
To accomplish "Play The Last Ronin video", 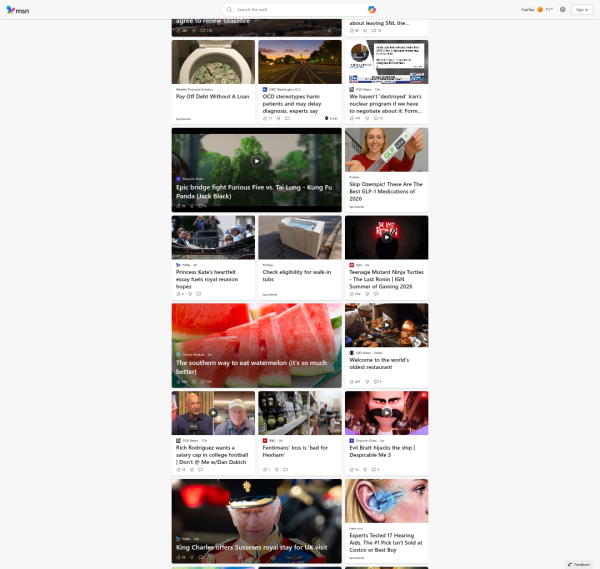I will tap(386, 237).
